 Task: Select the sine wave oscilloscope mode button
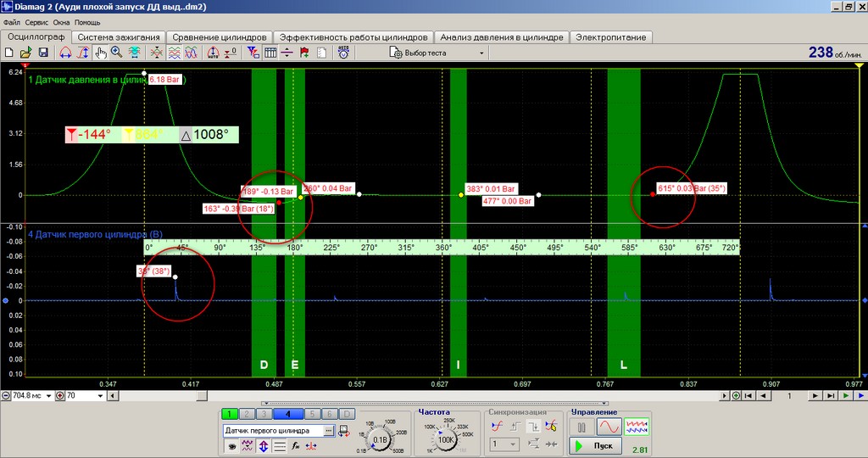tap(608, 427)
